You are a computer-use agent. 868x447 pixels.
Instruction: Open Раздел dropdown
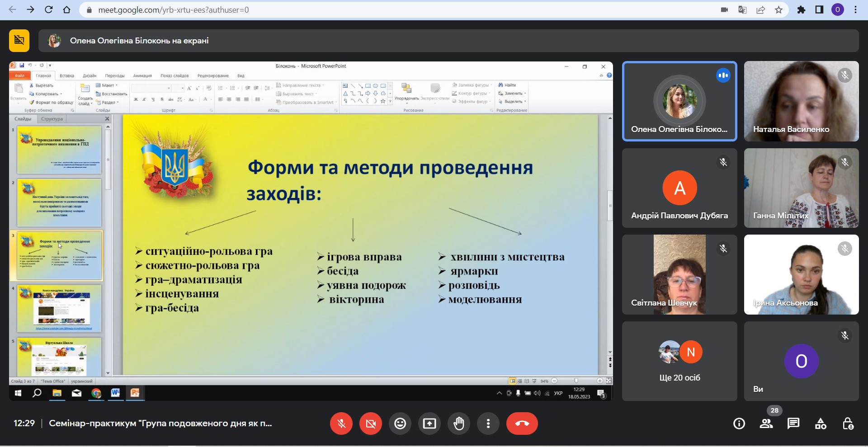point(108,103)
